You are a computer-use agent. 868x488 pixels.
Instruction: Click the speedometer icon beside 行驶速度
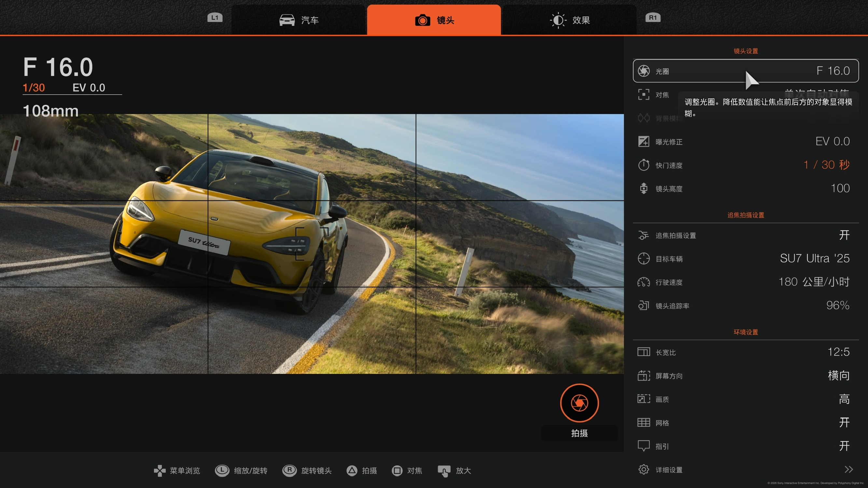[644, 282]
